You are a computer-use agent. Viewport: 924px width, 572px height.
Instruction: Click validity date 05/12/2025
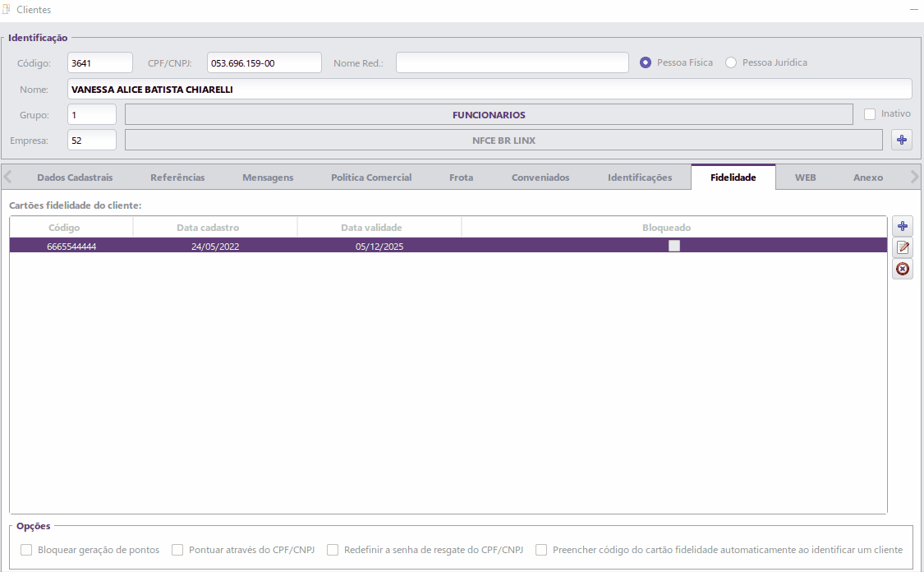point(379,247)
